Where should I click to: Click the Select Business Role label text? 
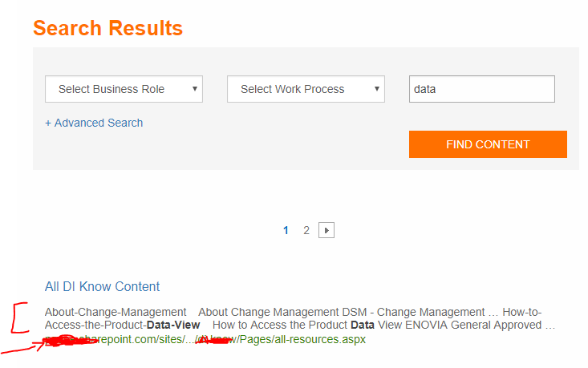112,89
